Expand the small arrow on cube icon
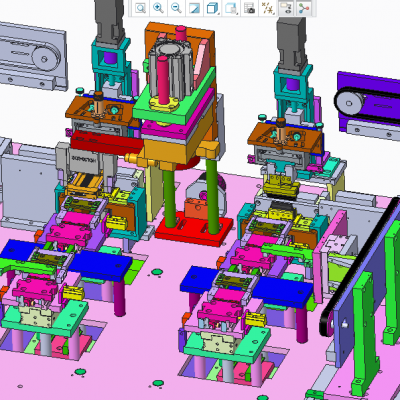The height and width of the screenshot is (400, 400). [219, 14]
